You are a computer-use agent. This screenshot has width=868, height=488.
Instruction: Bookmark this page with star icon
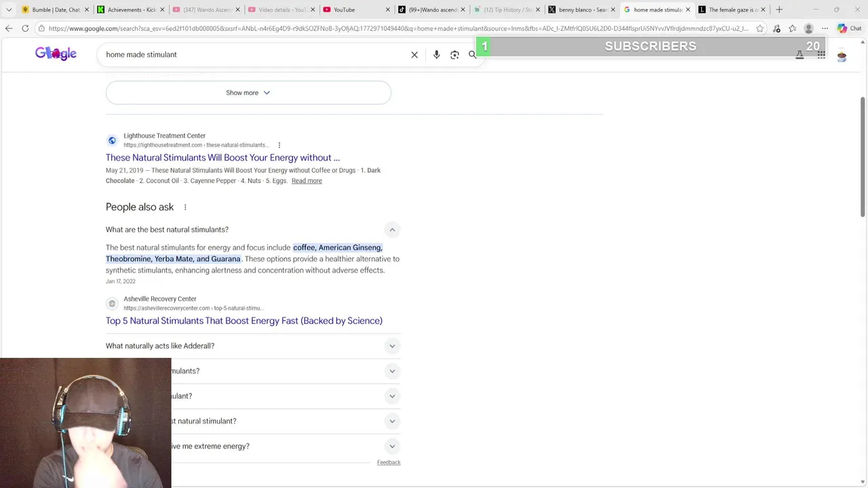[759, 28]
